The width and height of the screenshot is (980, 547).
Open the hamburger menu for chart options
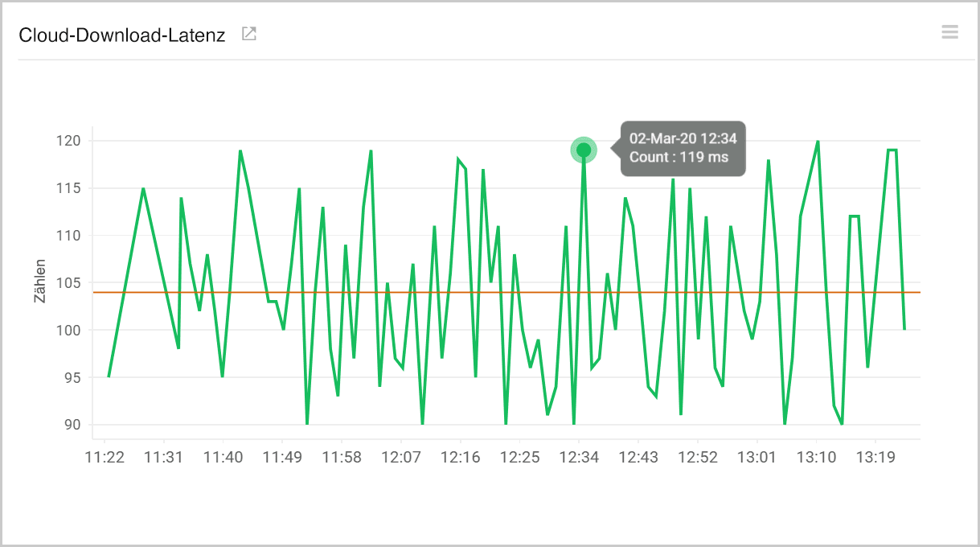pos(949,32)
